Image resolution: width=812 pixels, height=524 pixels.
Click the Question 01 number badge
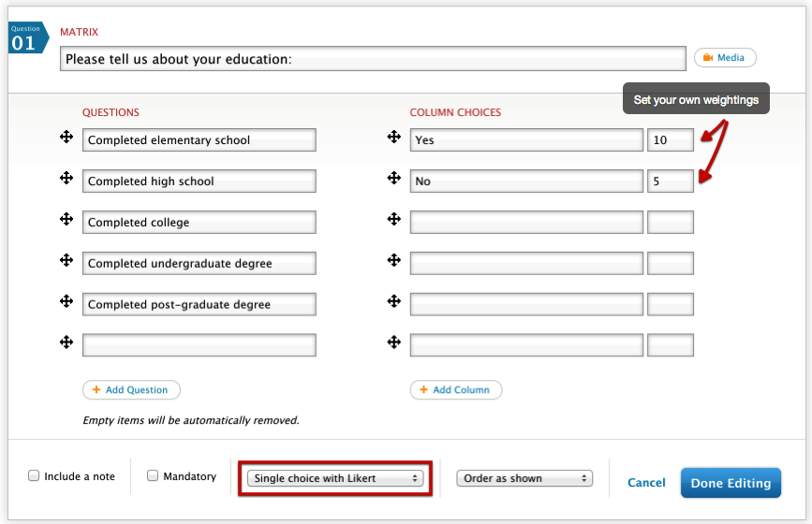[24, 38]
